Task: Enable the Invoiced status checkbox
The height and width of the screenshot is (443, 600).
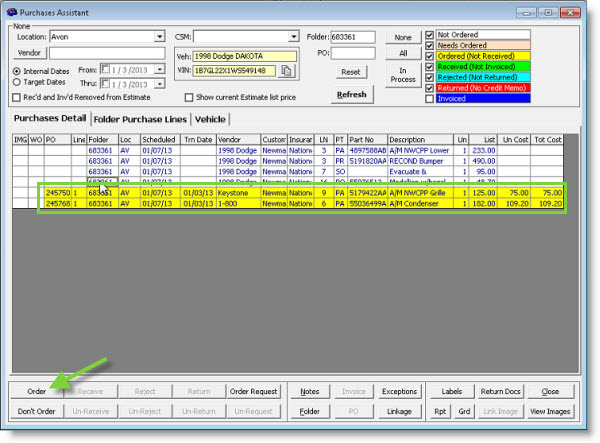Action: pos(429,99)
